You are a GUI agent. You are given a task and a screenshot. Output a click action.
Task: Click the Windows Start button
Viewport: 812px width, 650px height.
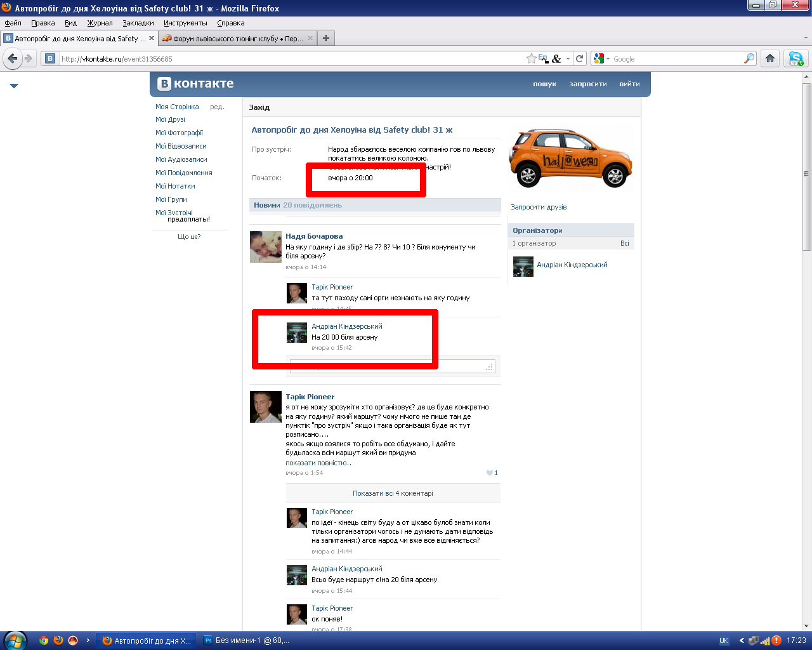click(x=14, y=640)
